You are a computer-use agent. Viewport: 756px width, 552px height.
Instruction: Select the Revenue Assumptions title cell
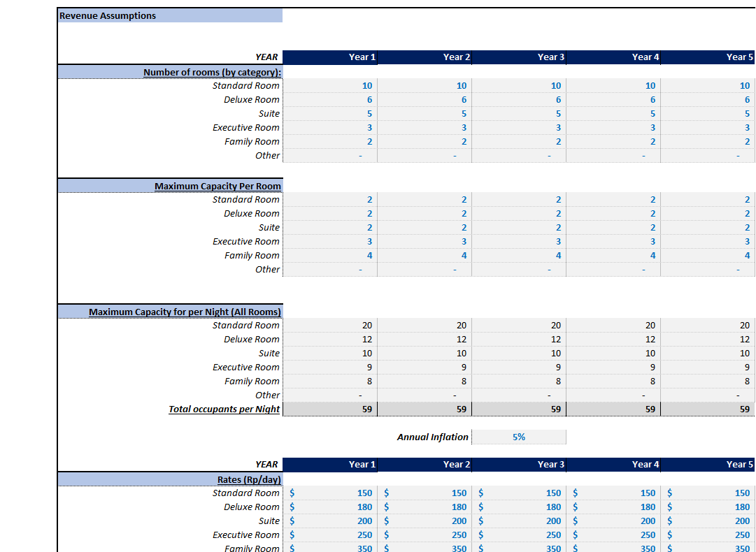170,15
